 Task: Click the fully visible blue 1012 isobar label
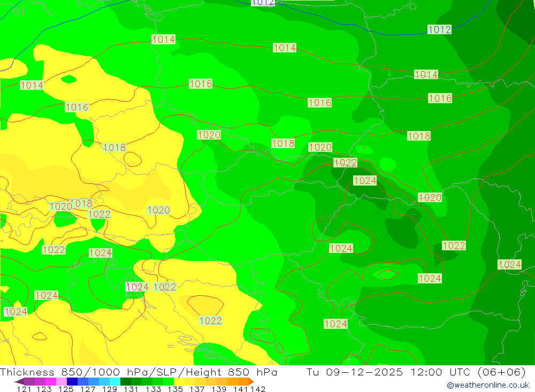click(439, 30)
